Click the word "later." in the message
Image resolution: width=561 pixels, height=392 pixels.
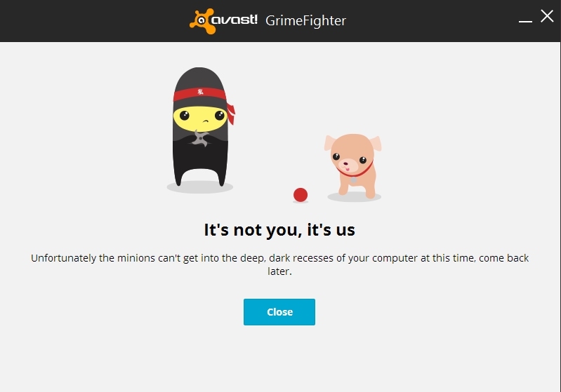pyautogui.click(x=279, y=271)
